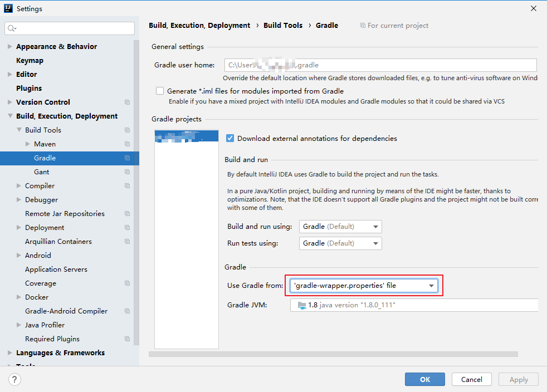This screenshot has width=547, height=392.
Task: Select the highlighted project in Gradle projects list
Action: coord(187,136)
